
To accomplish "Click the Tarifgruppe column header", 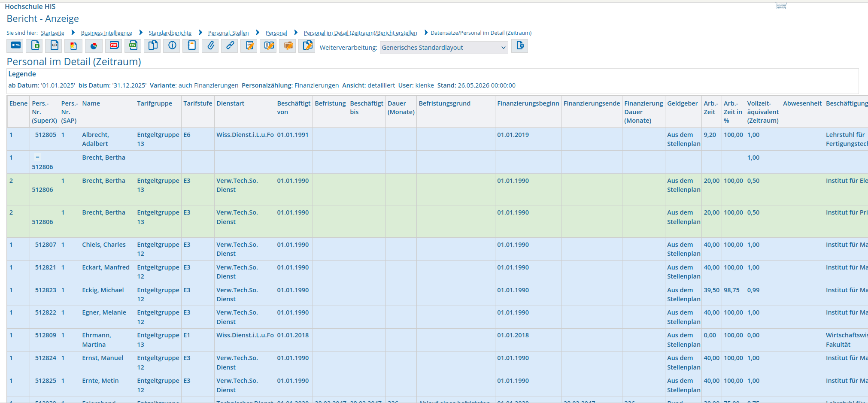I will 155,103.
